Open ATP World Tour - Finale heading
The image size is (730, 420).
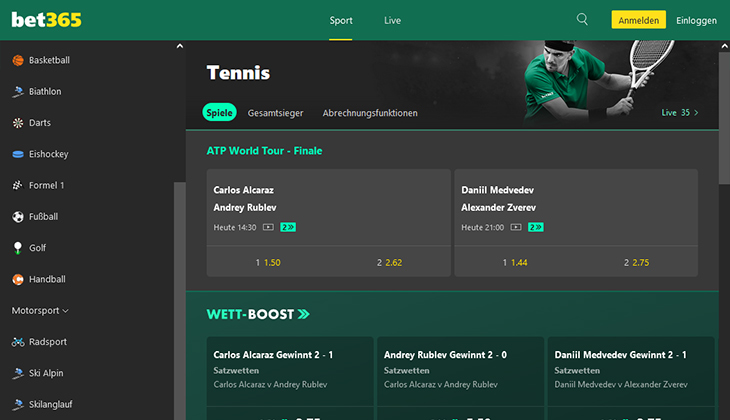(x=264, y=151)
